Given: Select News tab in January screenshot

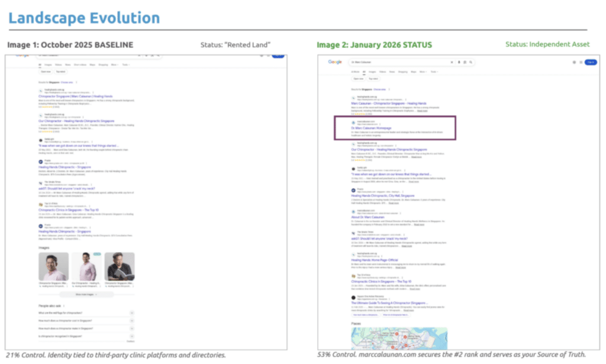Looking at the screenshot, I should pyautogui.click(x=392, y=72).
